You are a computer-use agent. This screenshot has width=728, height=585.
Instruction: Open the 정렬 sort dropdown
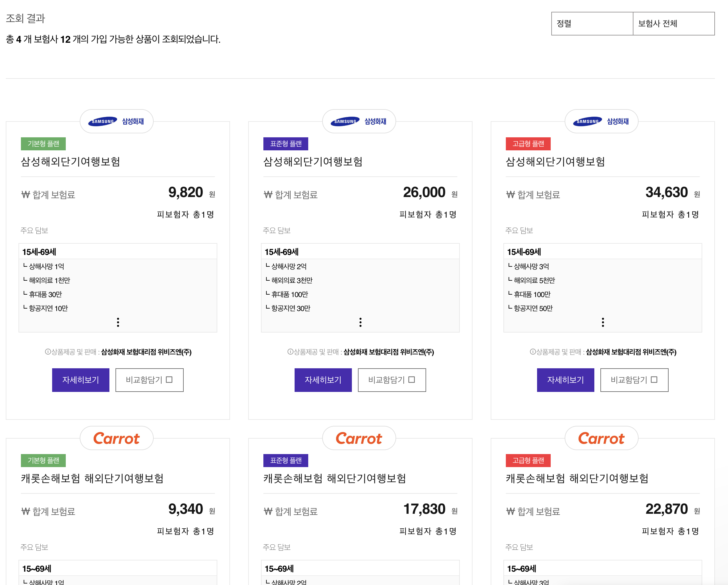(x=592, y=24)
